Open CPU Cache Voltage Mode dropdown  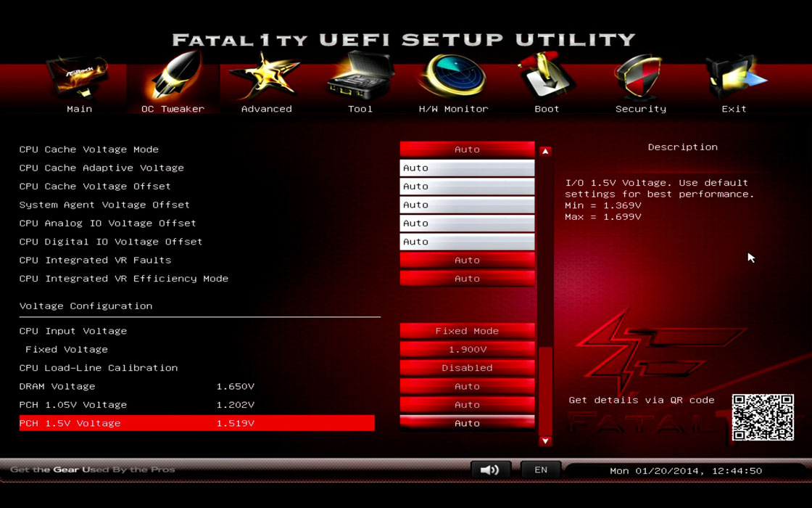tap(467, 149)
